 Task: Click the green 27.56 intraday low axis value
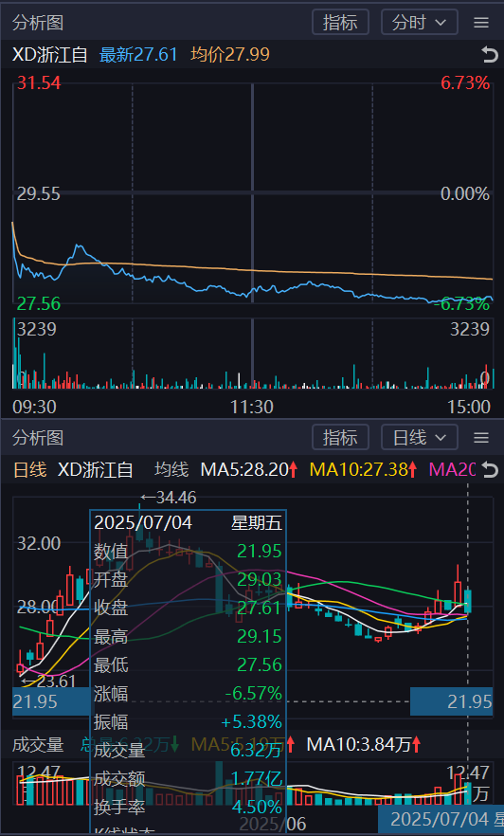[x=38, y=304]
